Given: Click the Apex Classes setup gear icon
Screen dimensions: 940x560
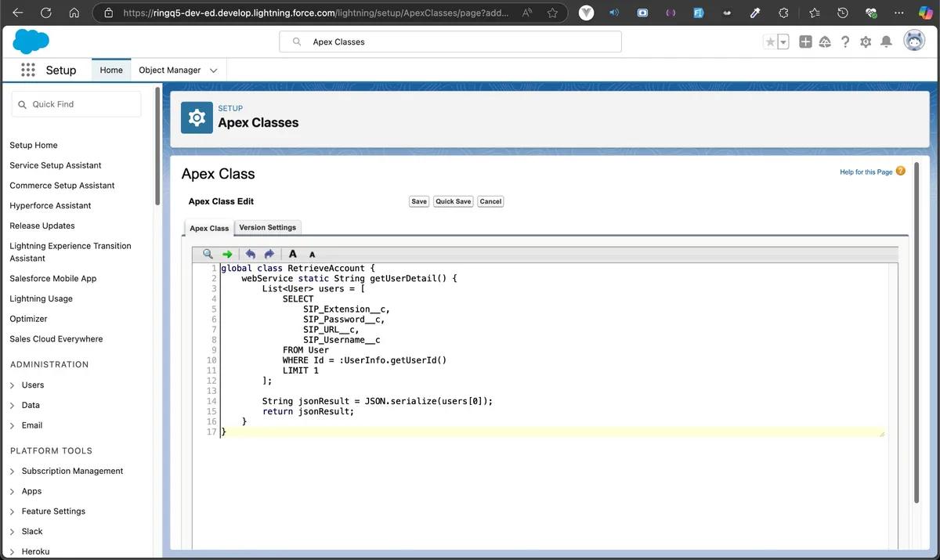Looking at the screenshot, I should coord(197,117).
